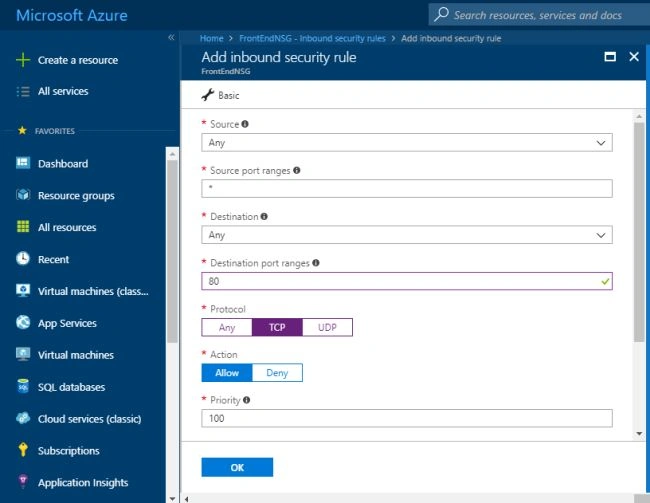Viewport: 650px width, 503px height.
Task: Open All services menu item
Action: pos(63,91)
